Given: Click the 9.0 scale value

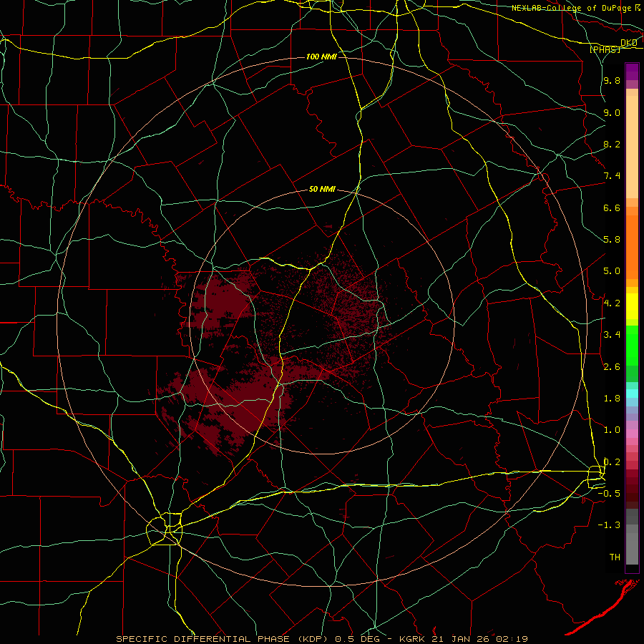Looking at the screenshot, I should tap(612, 112).
